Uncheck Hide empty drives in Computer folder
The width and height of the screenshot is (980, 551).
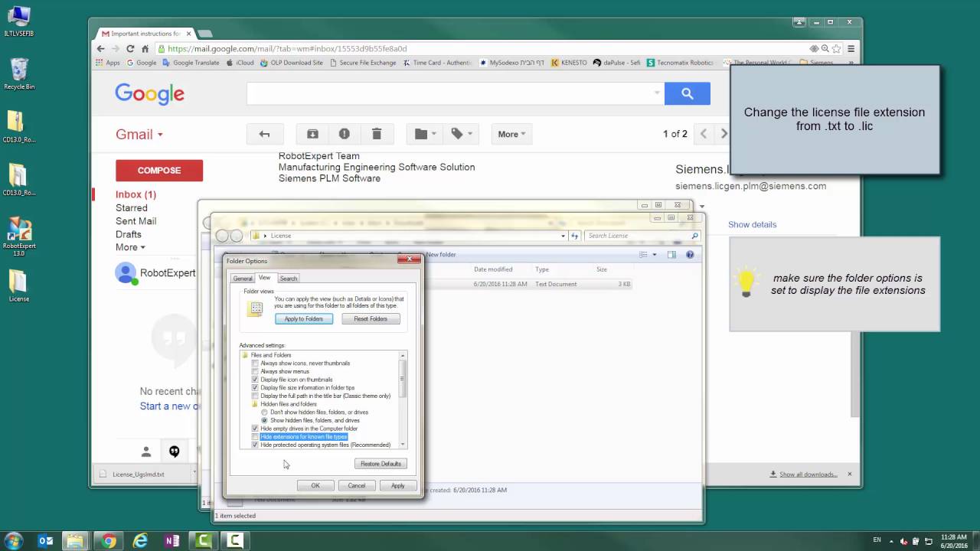(x=256, y=429)
